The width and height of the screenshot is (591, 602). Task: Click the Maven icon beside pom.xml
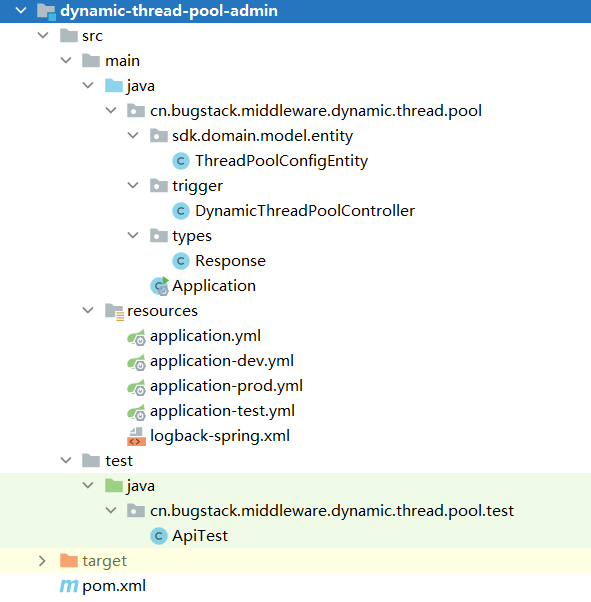tap(69, 586)
